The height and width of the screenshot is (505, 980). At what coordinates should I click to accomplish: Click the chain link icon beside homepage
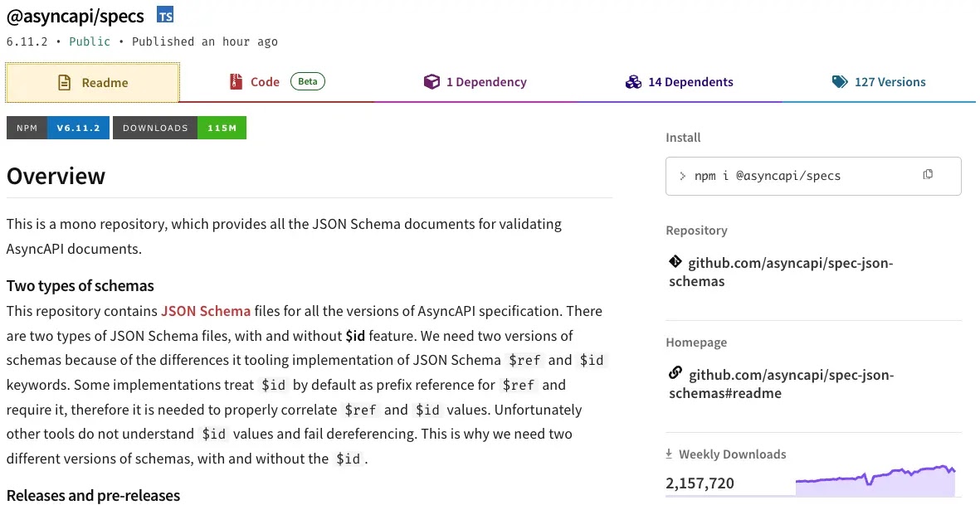tap(675, 373)
